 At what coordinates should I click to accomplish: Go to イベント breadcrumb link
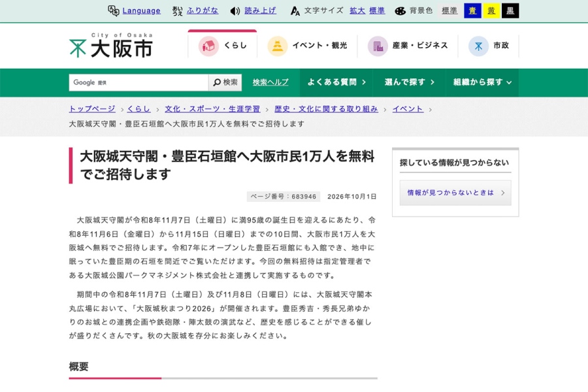(408, 109)
